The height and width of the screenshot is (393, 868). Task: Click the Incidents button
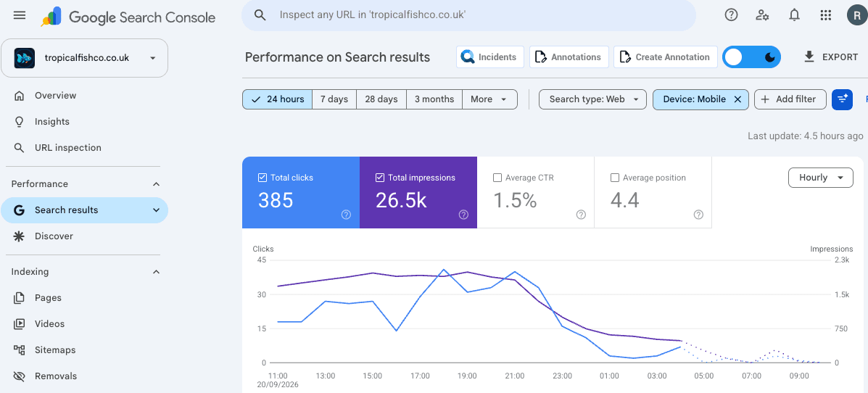[x=490, y=57]
